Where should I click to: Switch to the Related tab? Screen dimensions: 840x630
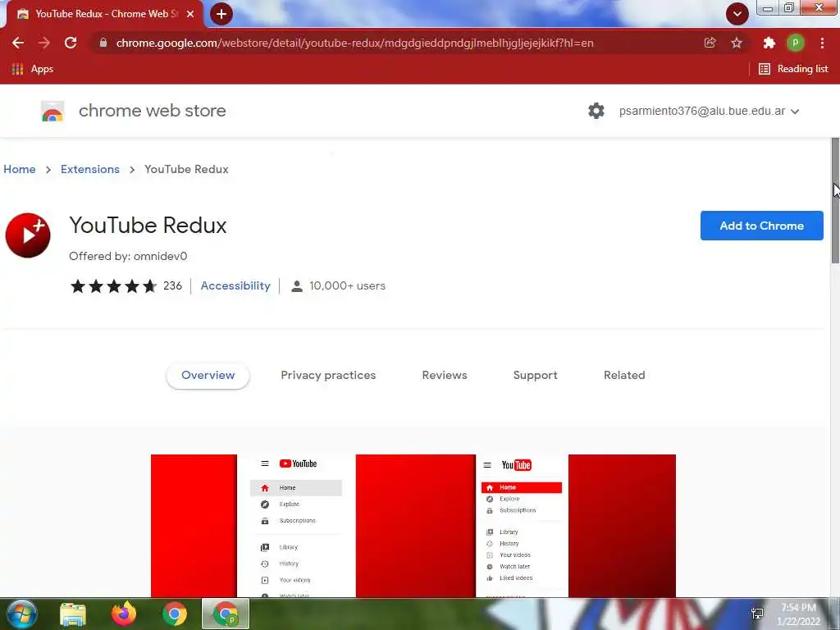click(624, 376)
